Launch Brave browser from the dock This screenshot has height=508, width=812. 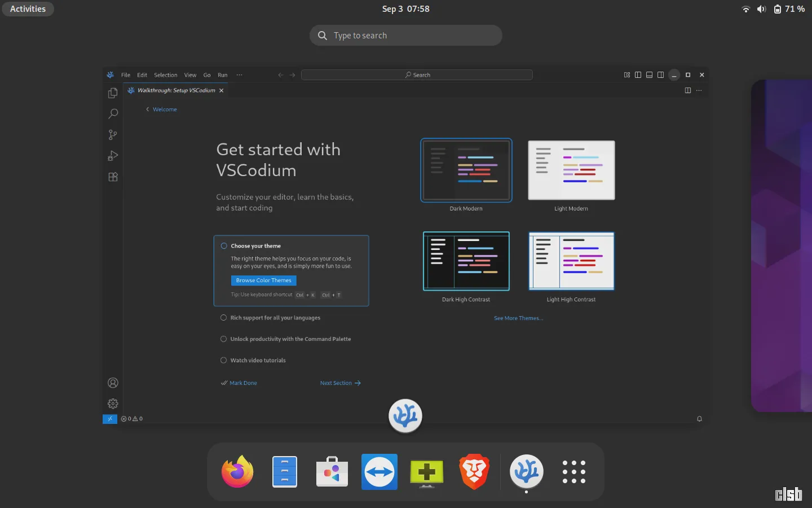(x=474, y=471)
